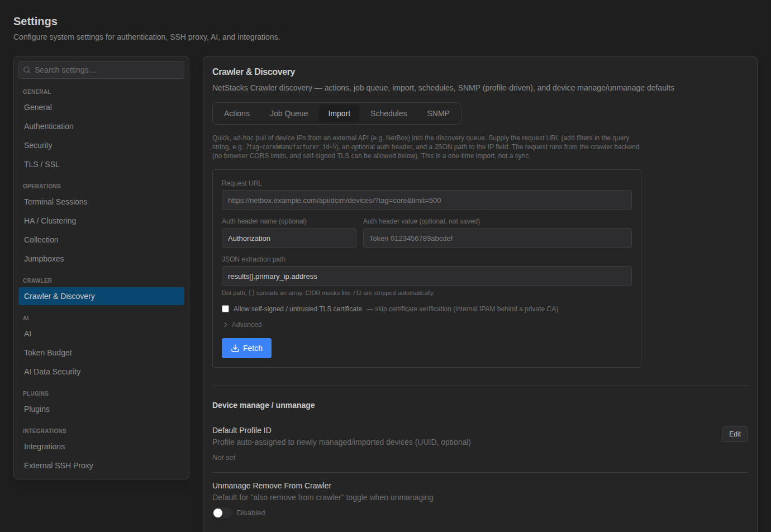Switch to the Actions tab
Viewport: 771px width, 532px height.
click(x=237, y=113)
